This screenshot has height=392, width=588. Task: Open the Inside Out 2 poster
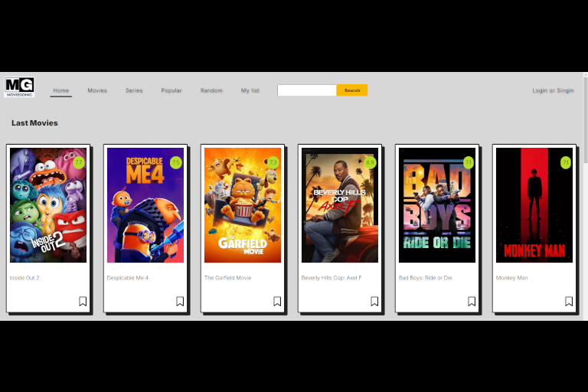(x=48, y=205)
